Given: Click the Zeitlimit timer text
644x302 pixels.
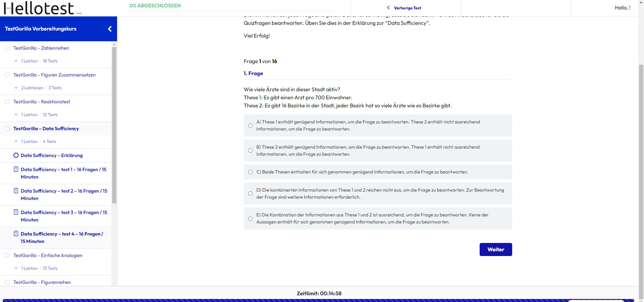Looking at the screenshot, I should point(319,293).
